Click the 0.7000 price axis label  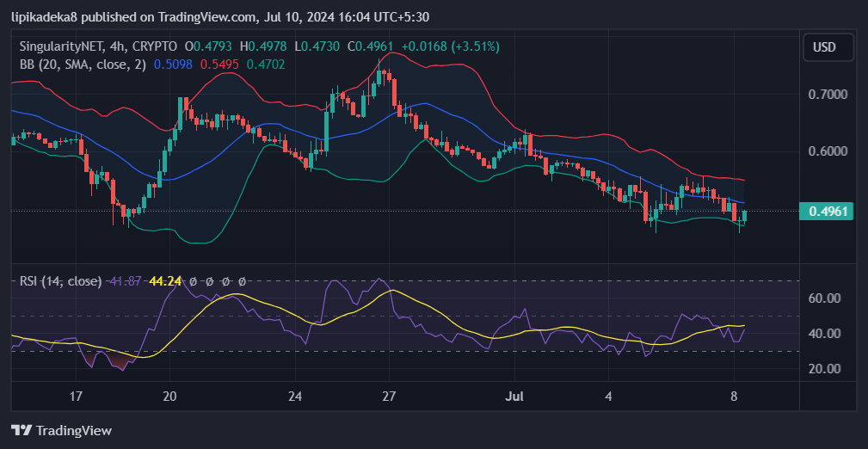(x=826, y=94)
